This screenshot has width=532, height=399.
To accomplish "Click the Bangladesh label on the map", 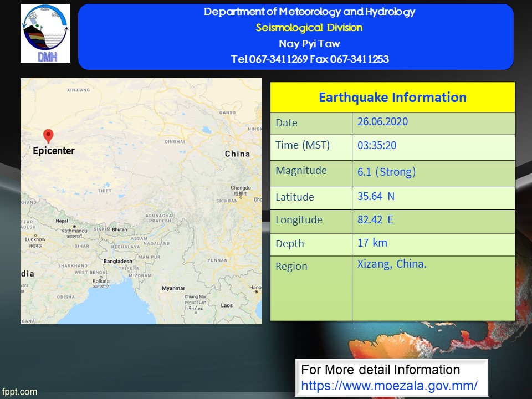I will tap(117, 261).
